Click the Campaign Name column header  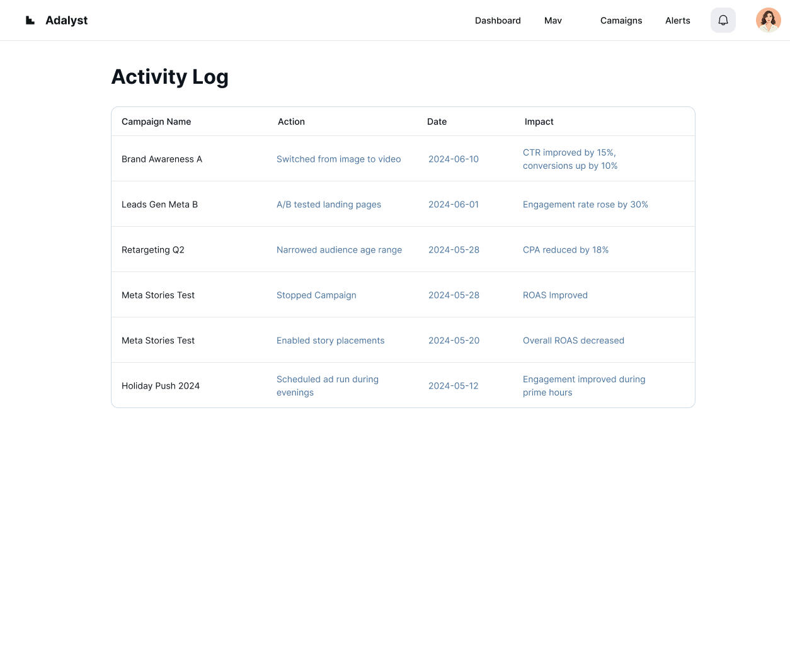[x=156, y=122]
